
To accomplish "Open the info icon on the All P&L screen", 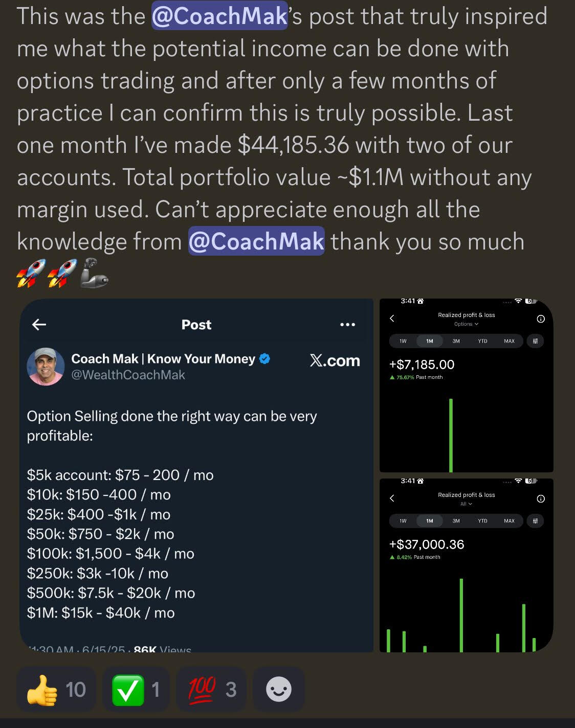I will coord(541,499).
